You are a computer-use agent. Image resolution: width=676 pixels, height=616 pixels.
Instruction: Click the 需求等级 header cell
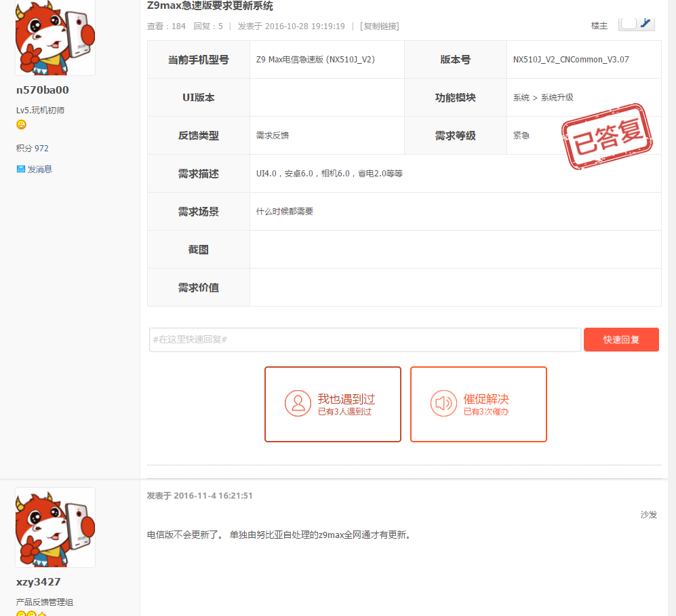tap(455, 136)
